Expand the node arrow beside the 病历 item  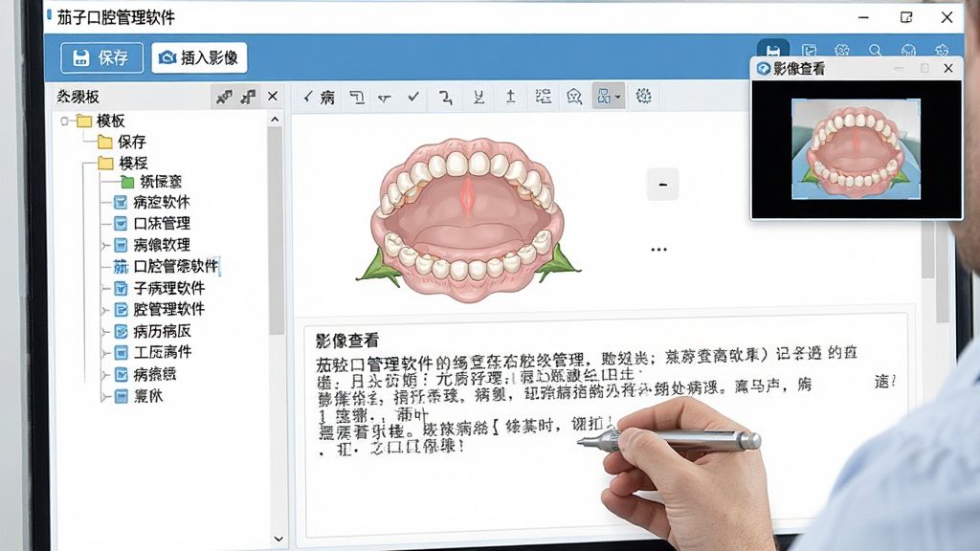(105, 331)
